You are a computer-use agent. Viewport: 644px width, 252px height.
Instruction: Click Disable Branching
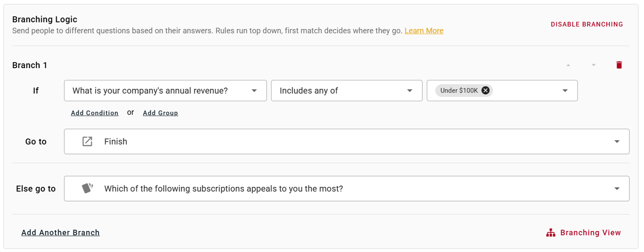[x=587, y=24]
